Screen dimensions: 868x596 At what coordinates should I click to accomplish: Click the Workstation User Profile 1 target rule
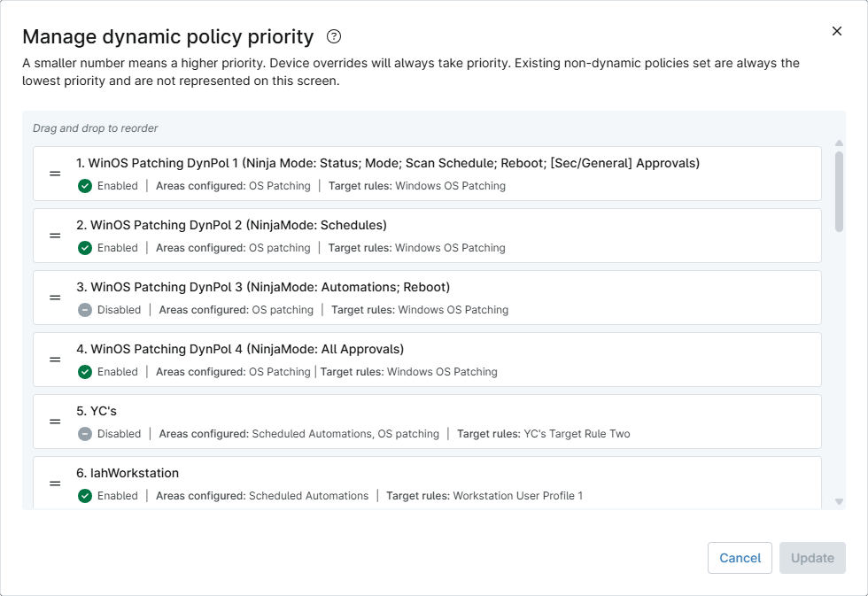point(518,496)
